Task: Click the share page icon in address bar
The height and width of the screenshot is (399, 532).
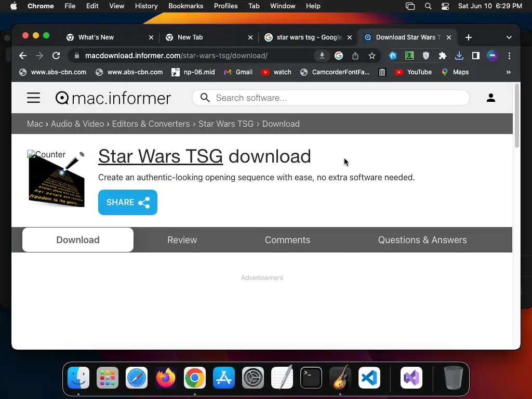Action: coord(355,56)
